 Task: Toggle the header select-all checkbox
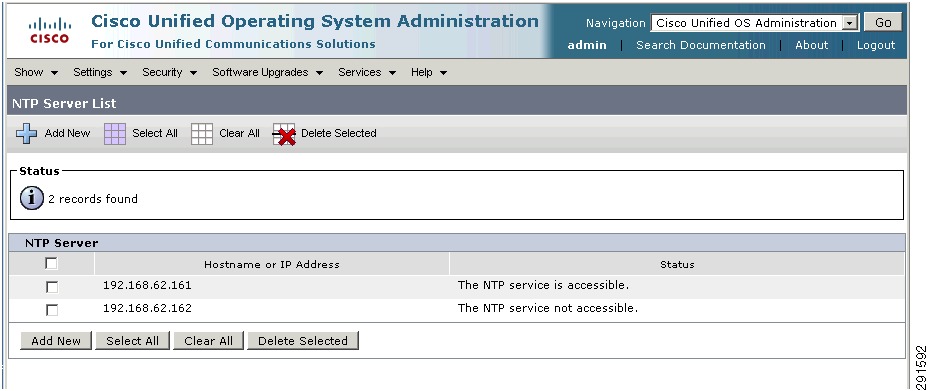pos(51,264)
